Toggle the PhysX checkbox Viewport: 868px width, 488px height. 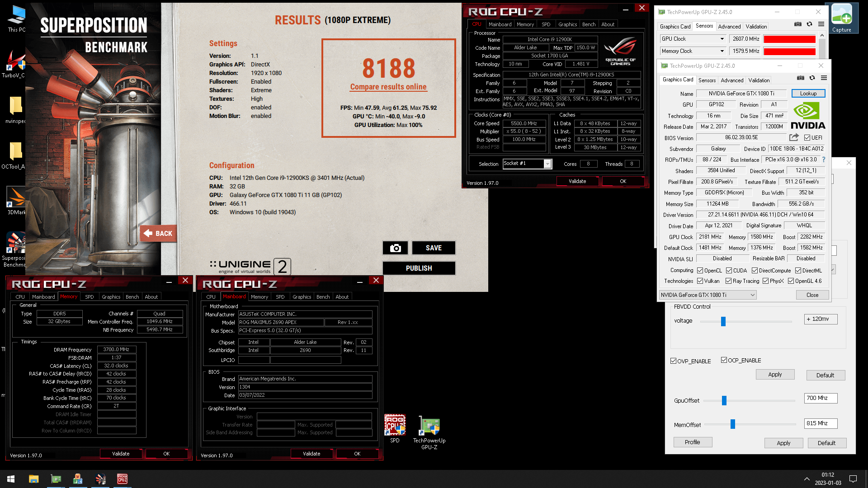pos(766,281)
